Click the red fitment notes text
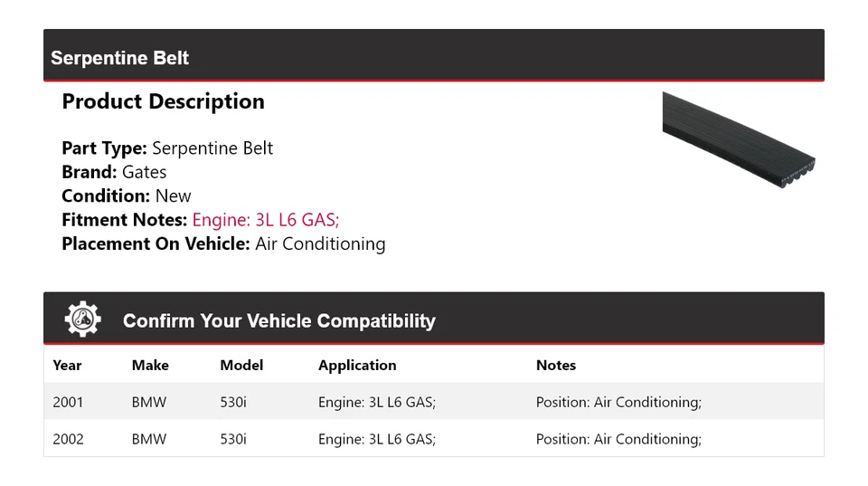Screen dimensions: 868x486 coord(266,220)
